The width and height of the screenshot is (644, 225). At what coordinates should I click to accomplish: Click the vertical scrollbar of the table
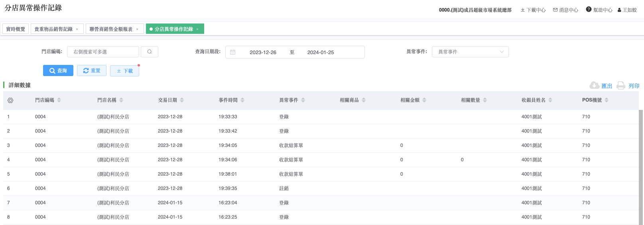pyautogui.click(x=641, y=167)
